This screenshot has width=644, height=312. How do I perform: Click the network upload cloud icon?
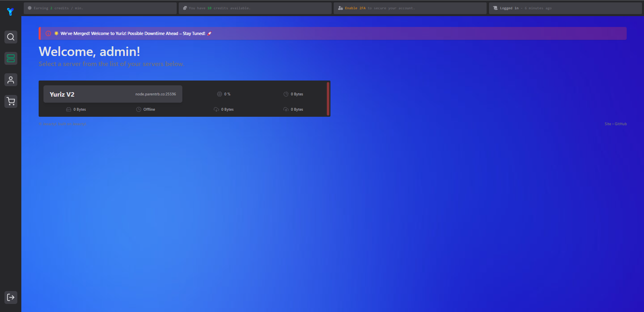click(x=286, y=110)
